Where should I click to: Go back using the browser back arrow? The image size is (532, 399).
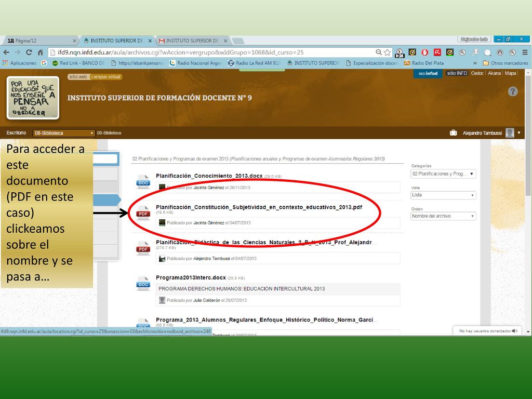tap(6, 52)
